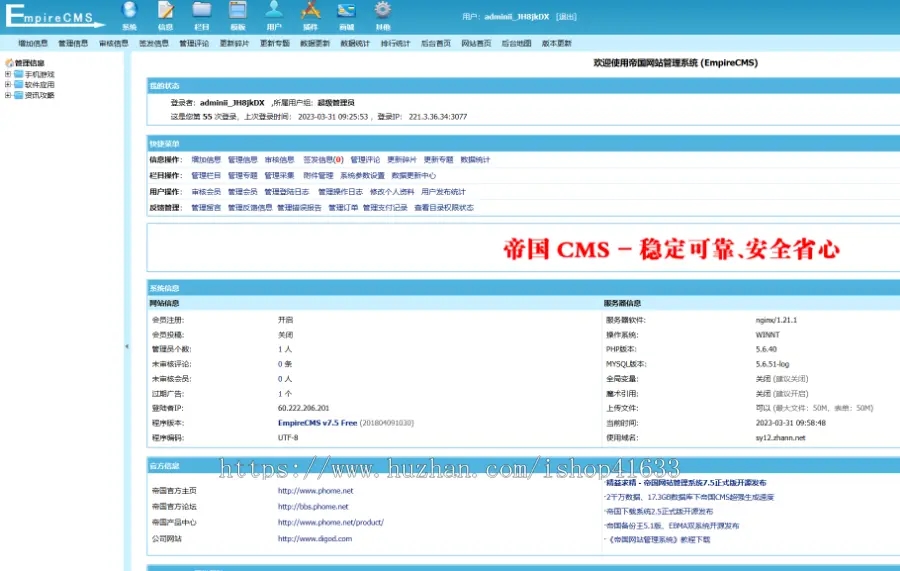Select 数据统计 in the top menu bar

pyautogui.click(x=355, y=43)
